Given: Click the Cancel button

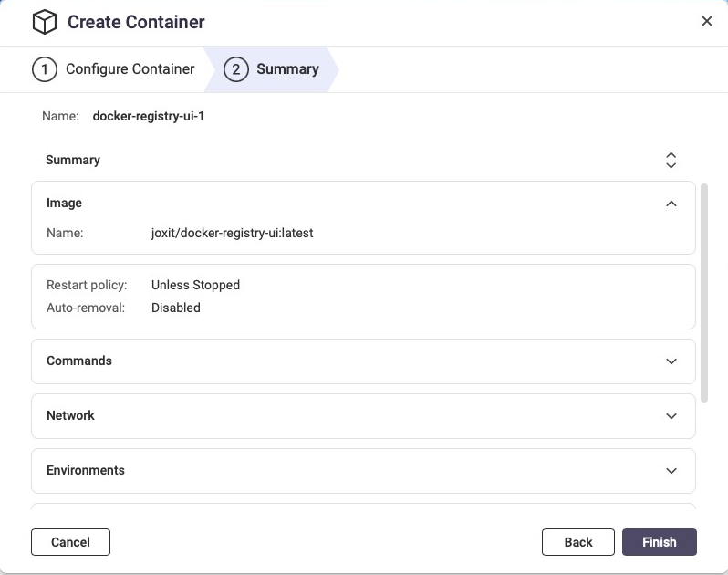Looking at the screenshot, I should tap(70, 542).
